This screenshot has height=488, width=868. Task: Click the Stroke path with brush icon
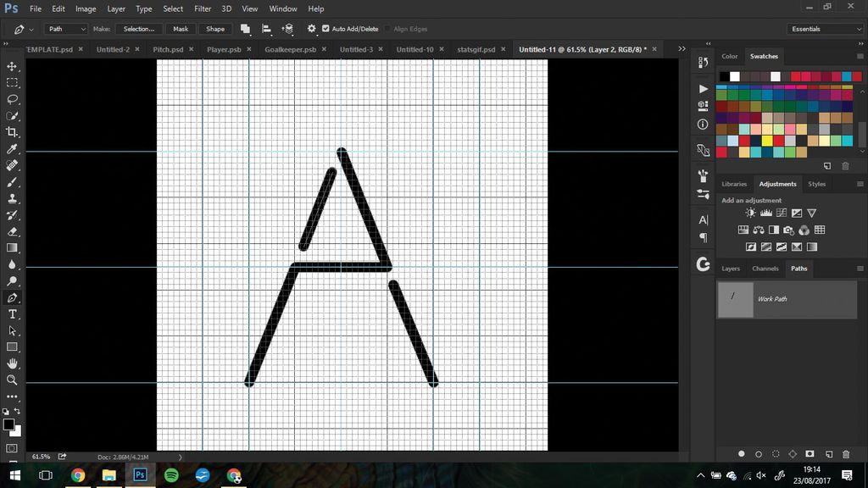pos(758,454)
